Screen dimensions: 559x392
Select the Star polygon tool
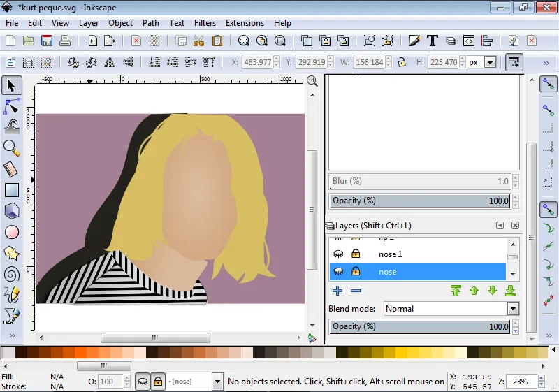pos(11,254)
